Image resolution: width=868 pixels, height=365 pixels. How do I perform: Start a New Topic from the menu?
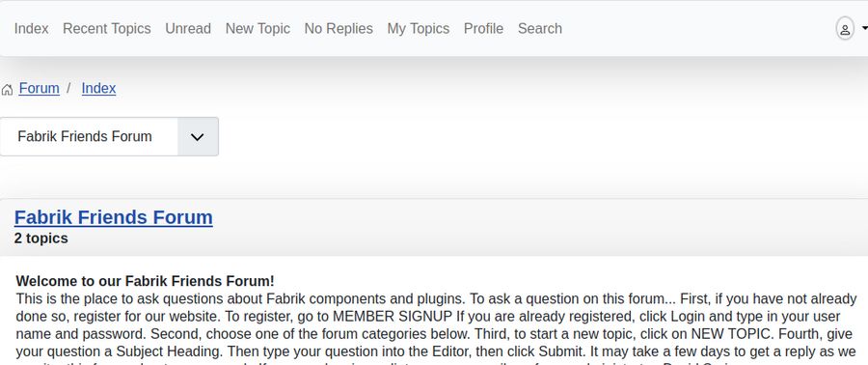coord(258,29)
